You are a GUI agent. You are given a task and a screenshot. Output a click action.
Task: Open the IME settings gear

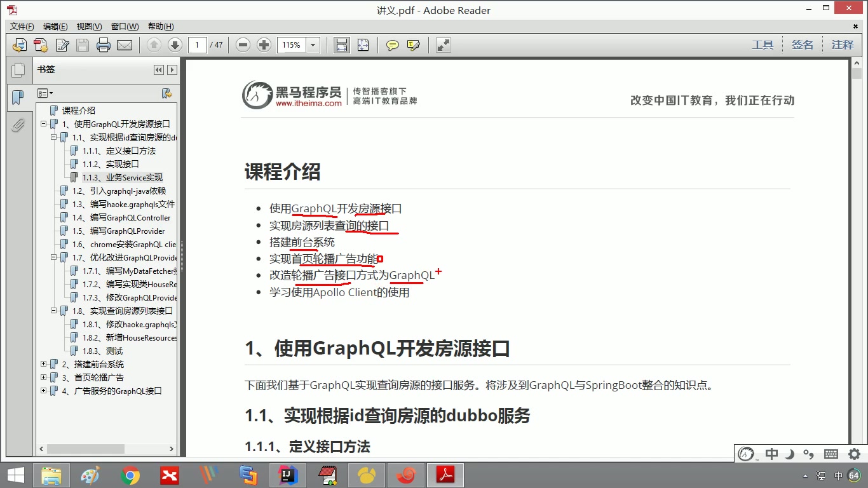coord(855,454)
